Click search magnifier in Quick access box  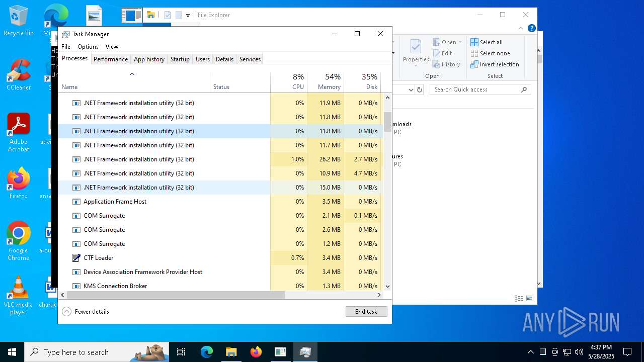click(x=524, y=89)
